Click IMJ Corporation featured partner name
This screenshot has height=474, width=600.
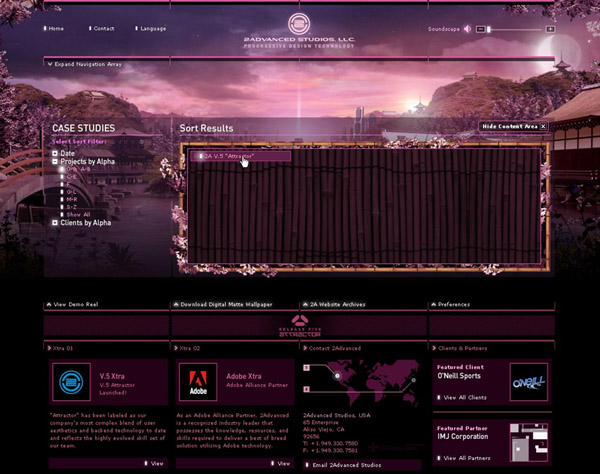point(463,437)
